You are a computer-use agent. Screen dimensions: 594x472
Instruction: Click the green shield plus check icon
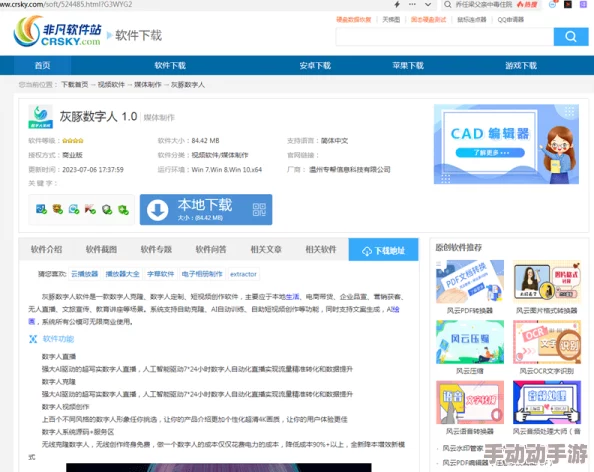pyautogui.click(x=123, y=209)
